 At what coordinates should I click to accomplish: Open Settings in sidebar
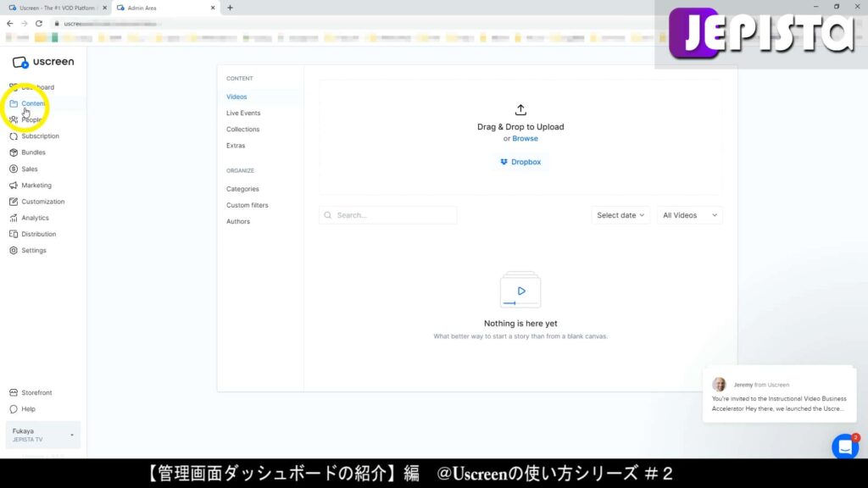[x=33, y=250]
